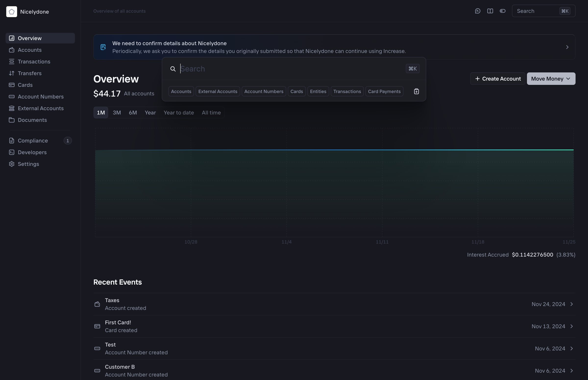This screenshot has height=380, width=588.
Task: Click the Account Numbers icon in sidebar
Action: [12, 96]
